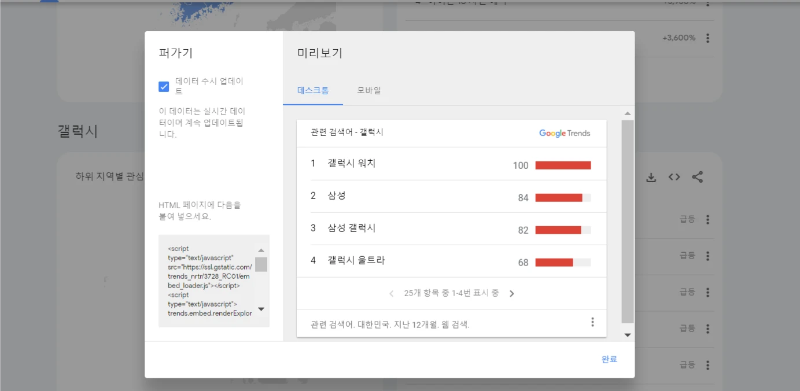Click 완료 to close the embed dialog
Image resolution: width=800 pixels, height=391 pixels.
[x=609, y=359]
